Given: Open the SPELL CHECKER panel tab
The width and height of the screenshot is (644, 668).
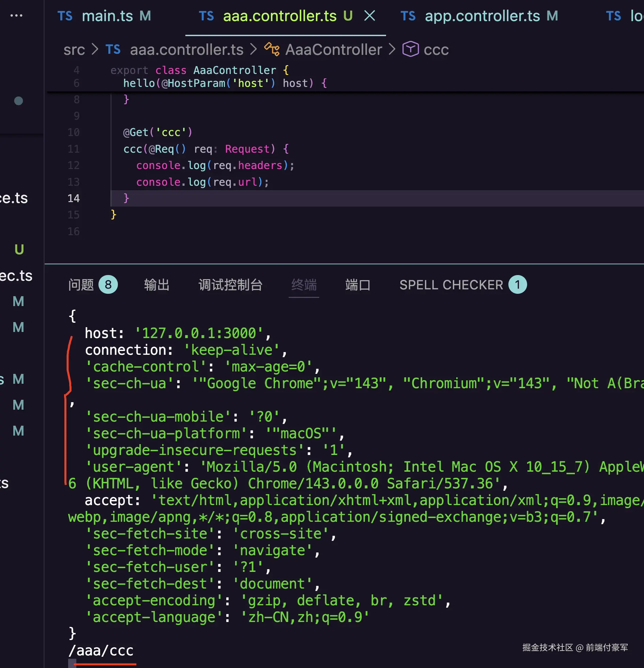Looking at the screenshot, I should (451, 285).
